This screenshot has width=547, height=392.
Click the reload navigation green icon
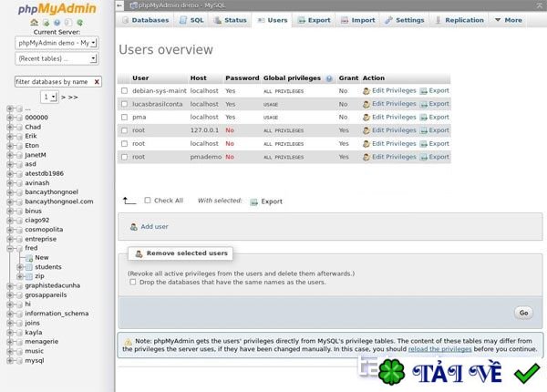[x=80, y=23]
